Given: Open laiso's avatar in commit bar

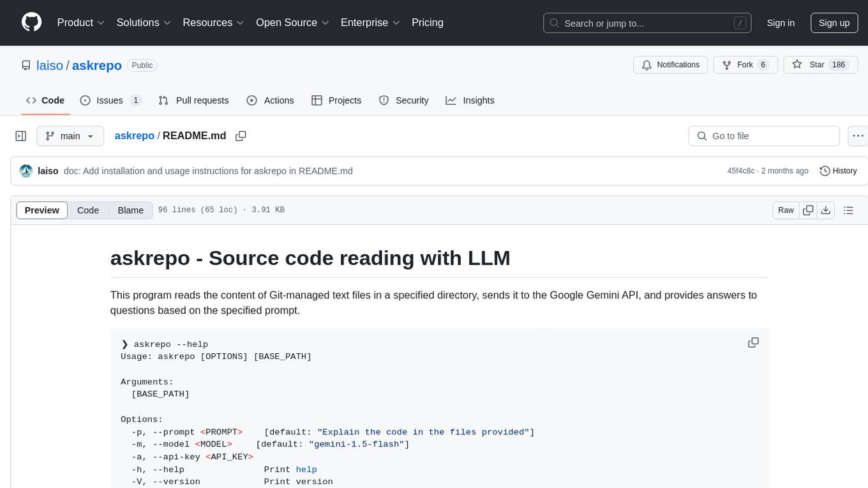Looking at the screenshot, I should (26, 171).
